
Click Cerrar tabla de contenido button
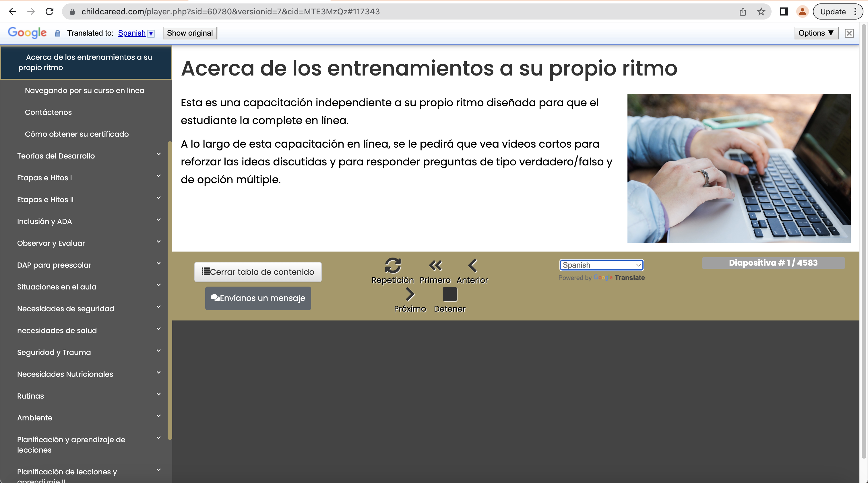(x=259, y=272)
